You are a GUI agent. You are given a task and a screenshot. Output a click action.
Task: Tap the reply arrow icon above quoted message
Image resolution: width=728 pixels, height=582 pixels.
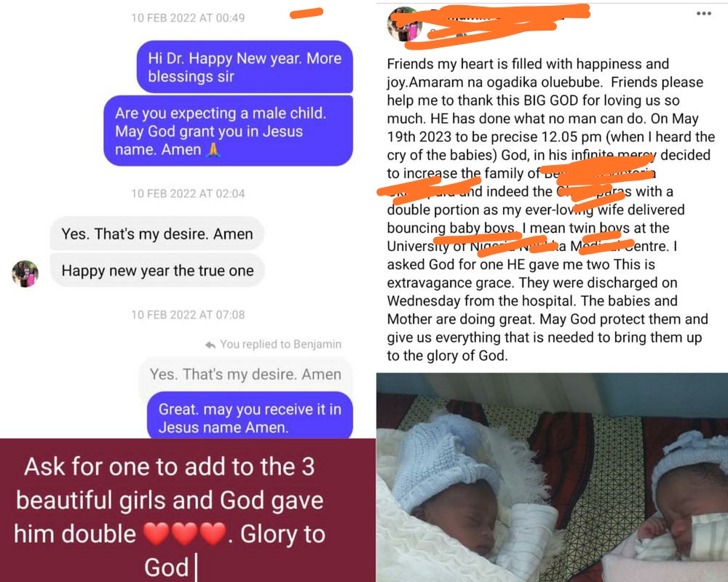click(x=210, y=345)
